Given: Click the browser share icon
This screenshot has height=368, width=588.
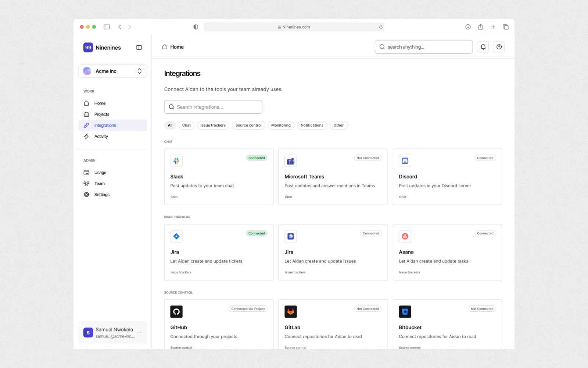Looking at the screenshot, I should 480,27.
